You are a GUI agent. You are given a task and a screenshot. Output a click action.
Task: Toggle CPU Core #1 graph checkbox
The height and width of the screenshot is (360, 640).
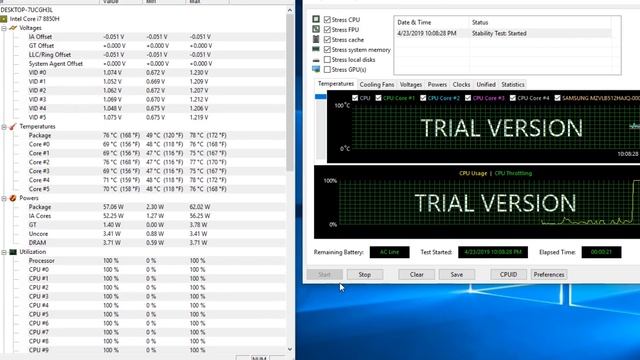[x=378, y=98]
